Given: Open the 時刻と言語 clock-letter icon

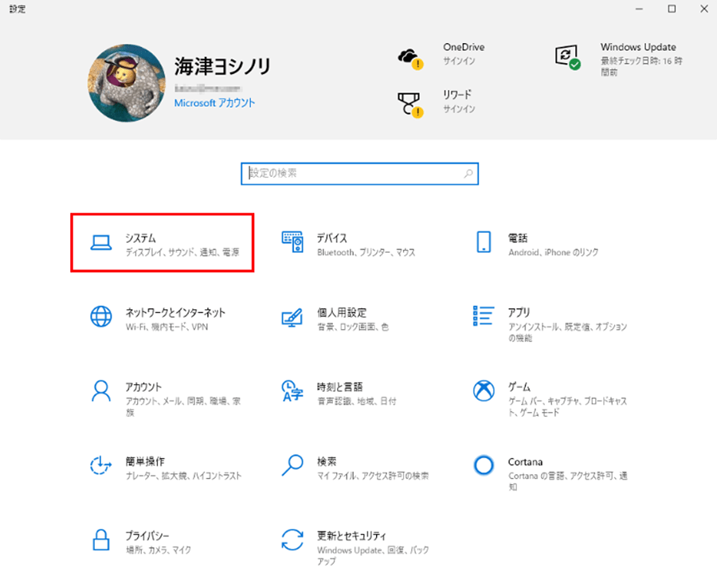Looking at the screenshot, I should [x=292, y=391].
